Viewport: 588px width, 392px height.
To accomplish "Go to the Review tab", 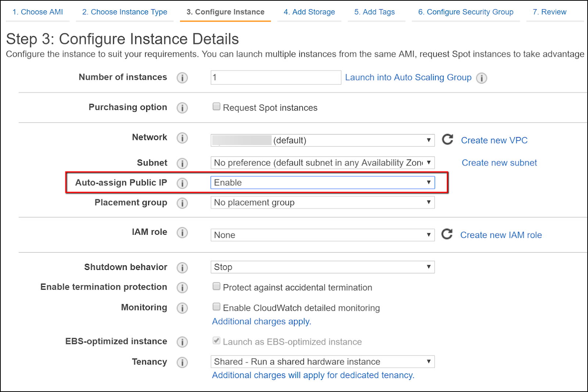I will click(x=549, y=12).
